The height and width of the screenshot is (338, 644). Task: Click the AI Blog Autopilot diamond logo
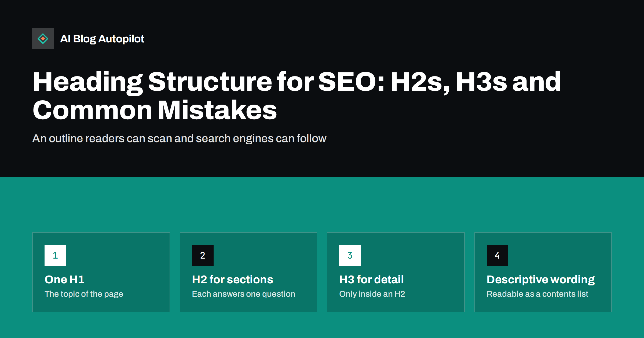[x=43, y=39]
